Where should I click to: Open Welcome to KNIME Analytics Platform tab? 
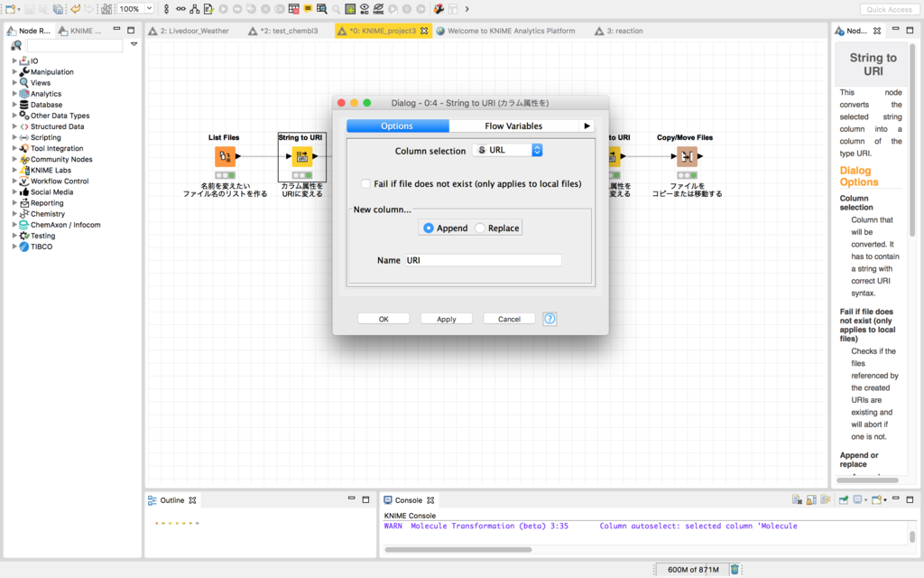pyautogui.click(x=505, y=31)
